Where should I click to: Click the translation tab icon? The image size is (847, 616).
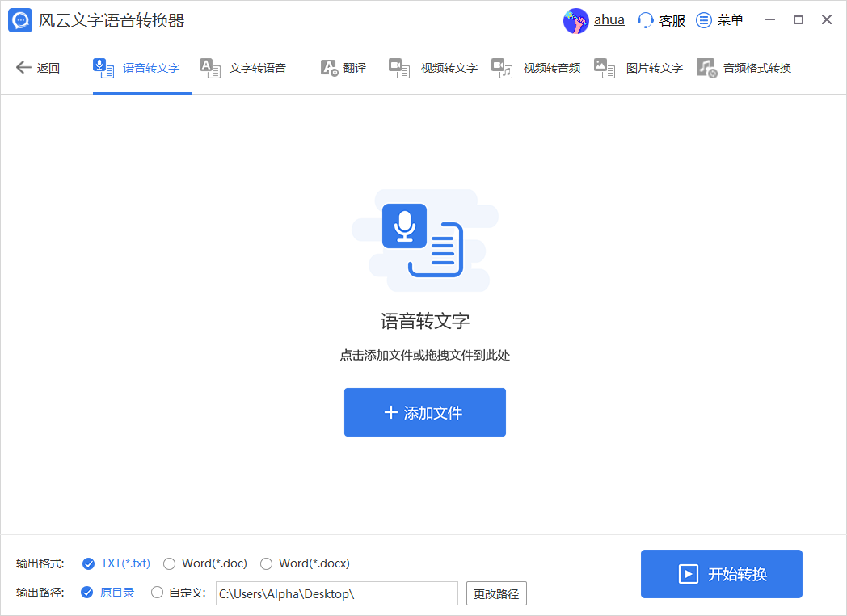(329, 68)
